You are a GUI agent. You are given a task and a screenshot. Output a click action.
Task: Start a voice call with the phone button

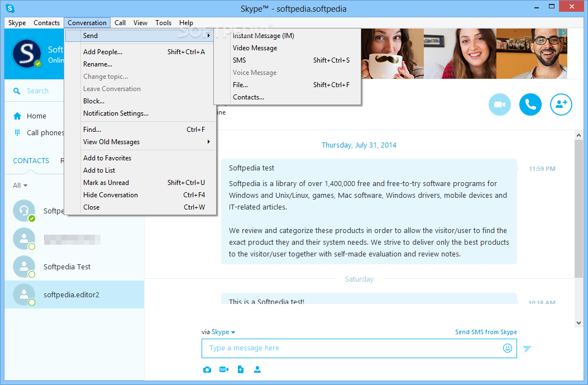[x=530, y=104]
